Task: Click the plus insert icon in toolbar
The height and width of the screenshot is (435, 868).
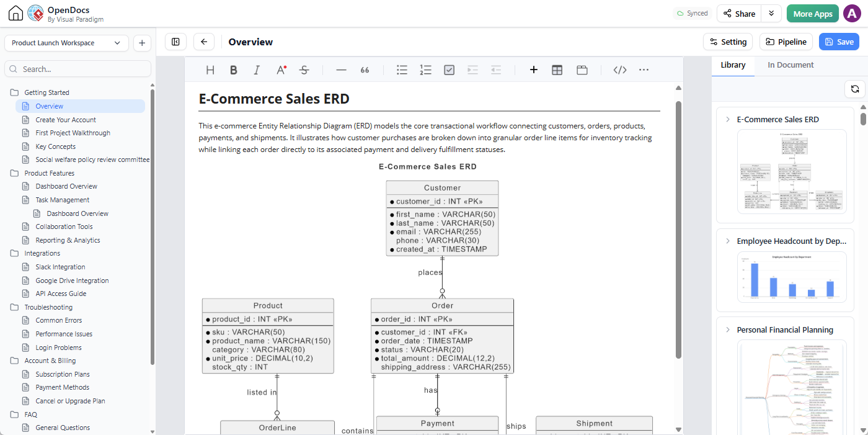Action: [x=533, y=70]
